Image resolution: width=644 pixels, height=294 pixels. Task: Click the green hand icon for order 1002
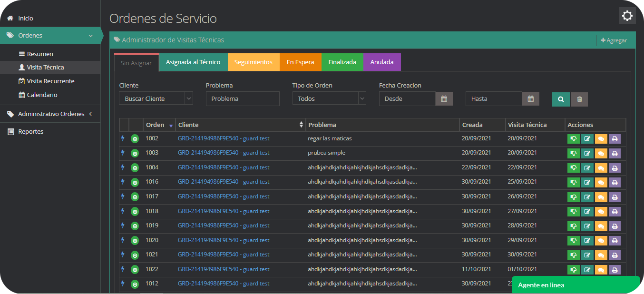574,139
